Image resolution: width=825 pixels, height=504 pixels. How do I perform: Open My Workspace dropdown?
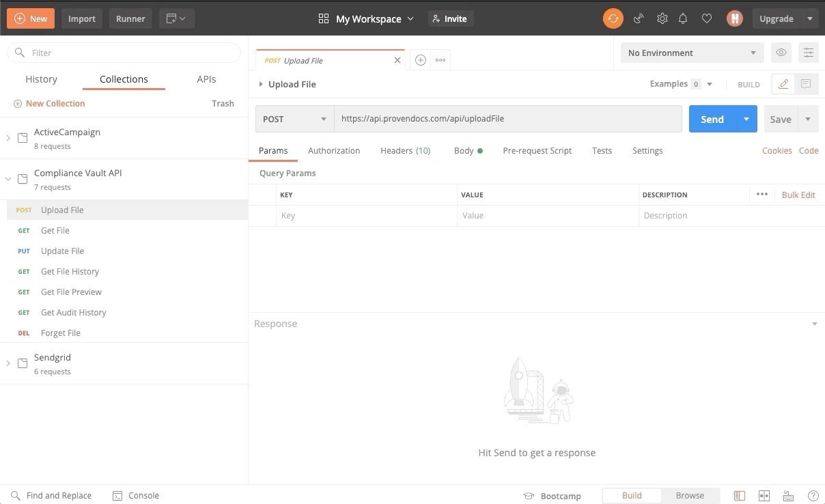point(366,18)
